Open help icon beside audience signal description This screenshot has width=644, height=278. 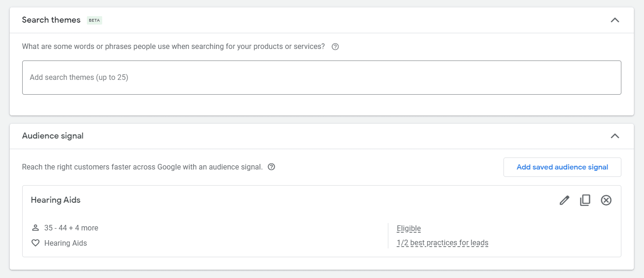click(x=271, y=167)
